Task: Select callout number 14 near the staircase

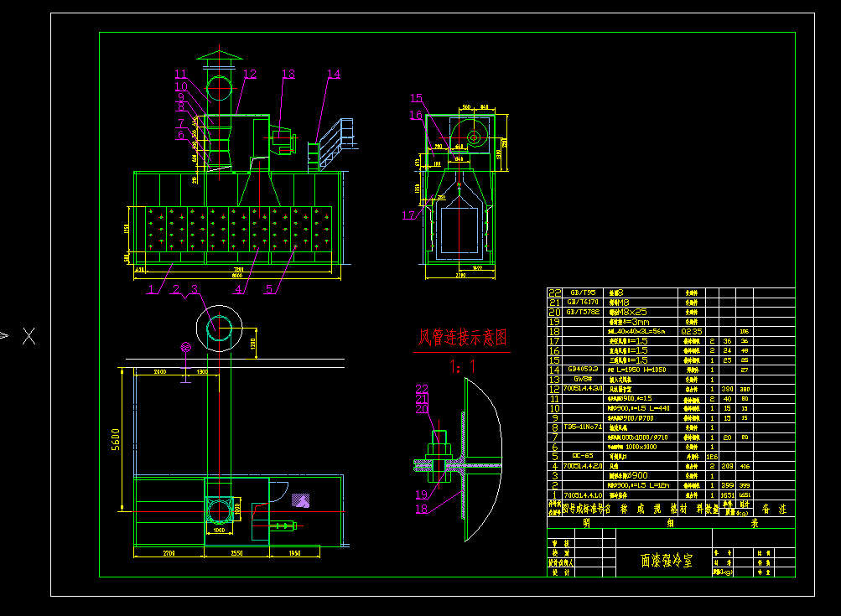Action: [333, 75]
